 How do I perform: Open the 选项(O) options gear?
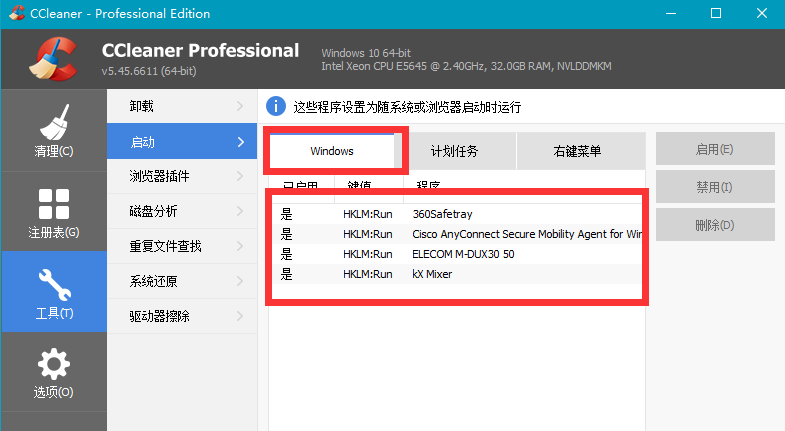pos(54,372)
